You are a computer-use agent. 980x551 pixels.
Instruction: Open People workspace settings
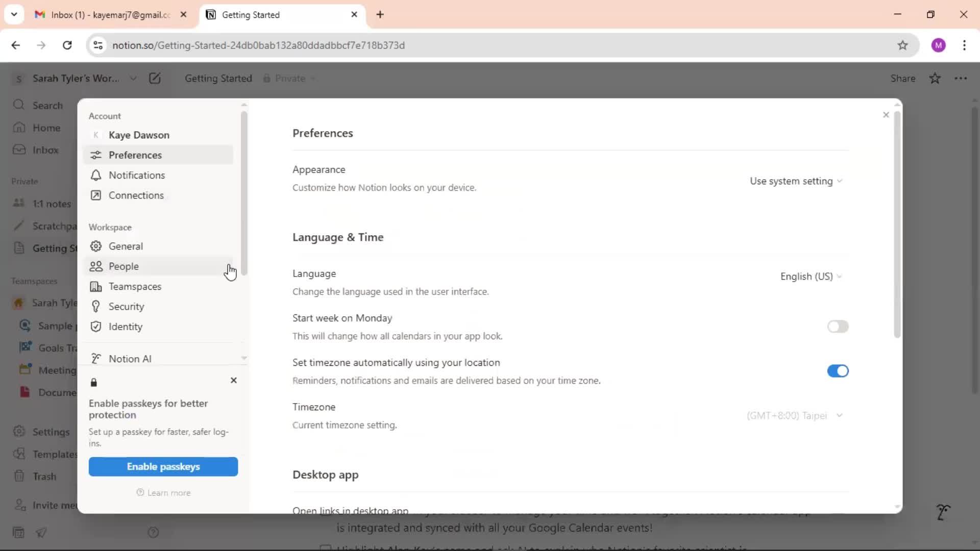pyautogui.click(x=158, y=266)
